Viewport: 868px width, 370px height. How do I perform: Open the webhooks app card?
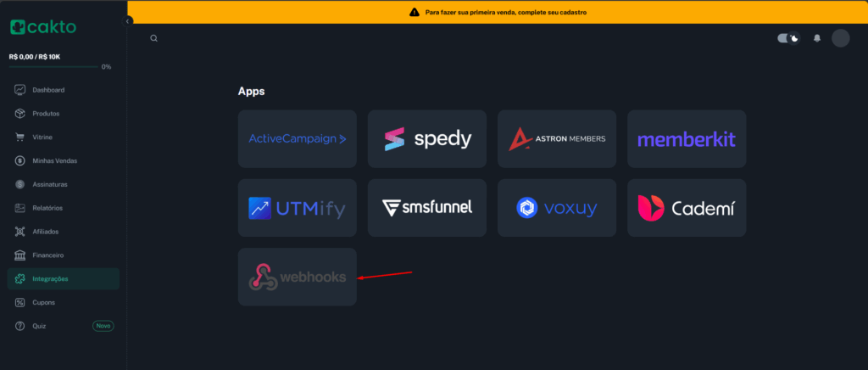298,277
